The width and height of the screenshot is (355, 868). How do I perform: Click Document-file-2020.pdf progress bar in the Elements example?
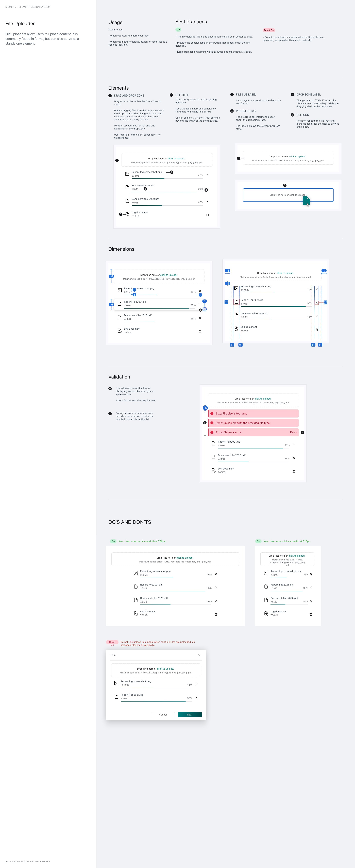coord(167,205)
